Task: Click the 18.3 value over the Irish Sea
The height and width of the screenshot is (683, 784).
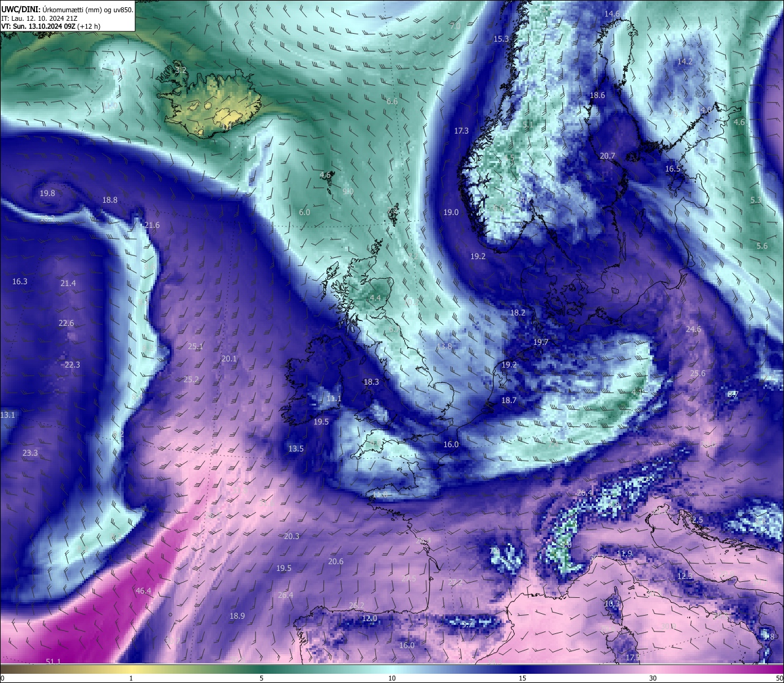Action: pos(371,382)
